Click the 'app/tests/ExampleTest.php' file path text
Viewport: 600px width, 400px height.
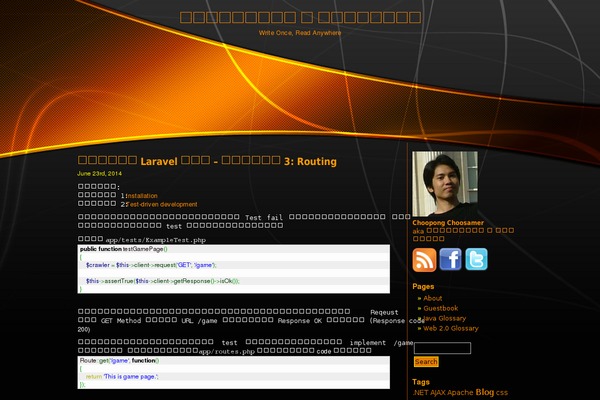(156, 240)
